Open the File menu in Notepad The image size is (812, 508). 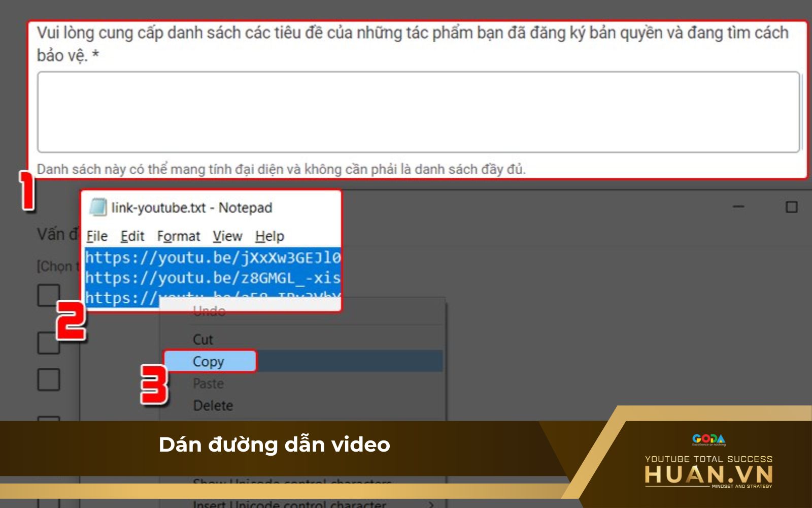tap(97, 236)
